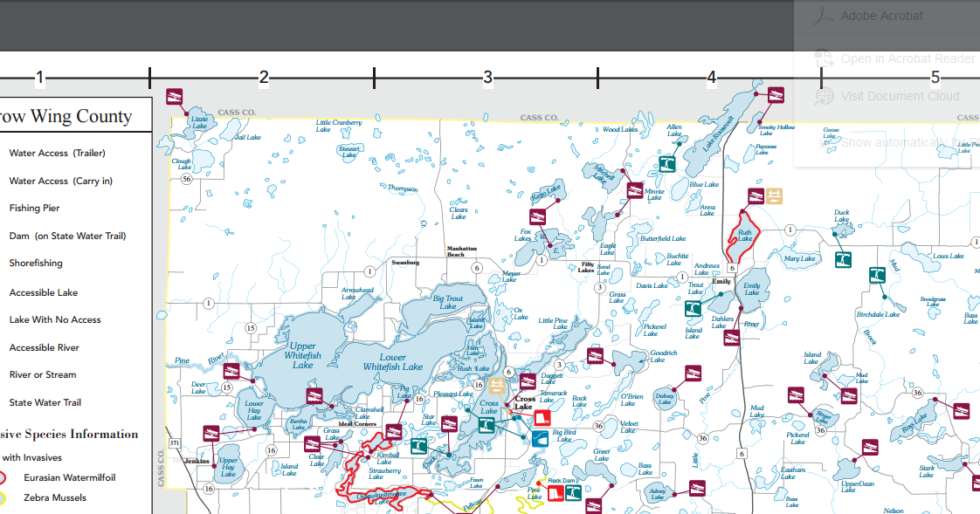The height and width of the screenshot is (514, 980).
Task: Click red dam icon under Rock Dam label
Action: 556,493
